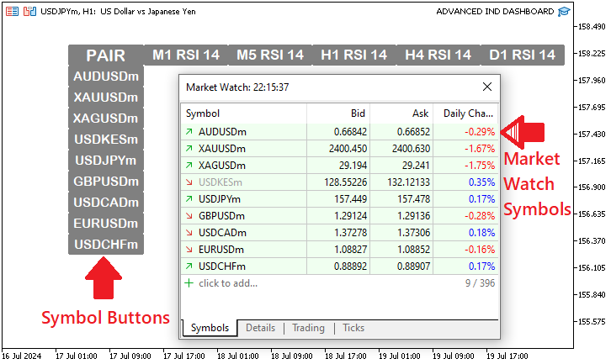The width and height of the screenshot is (611, 364).
Task: Click the down arrow icon beside GBPUSDm row
Action: (x=189, y=216)
